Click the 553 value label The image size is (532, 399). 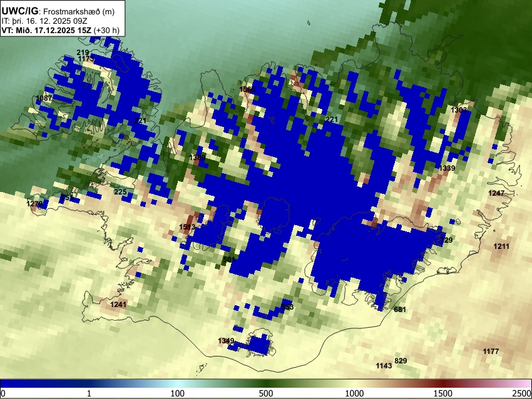point(287,307)
